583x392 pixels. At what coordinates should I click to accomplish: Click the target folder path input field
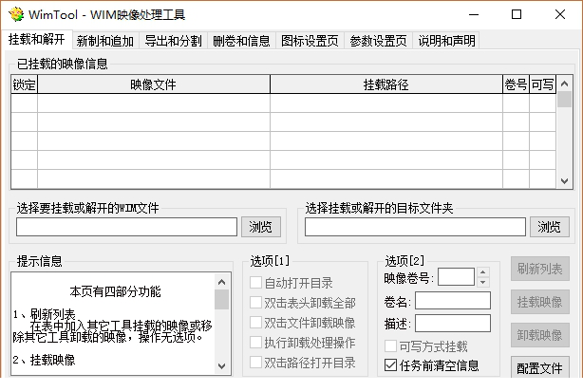[x=415, y=227]
